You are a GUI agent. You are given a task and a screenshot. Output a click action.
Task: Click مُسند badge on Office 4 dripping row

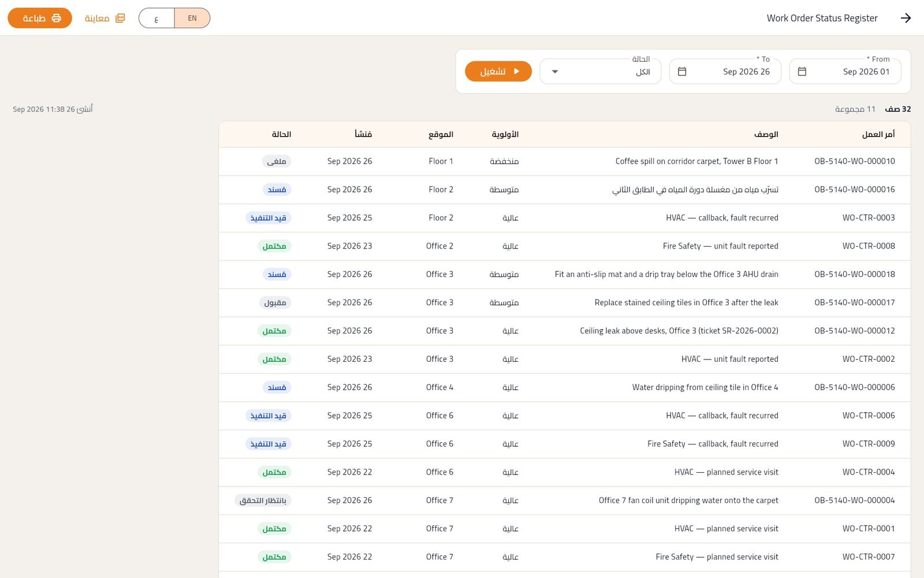pyautogui.click(x=277, y=388)
